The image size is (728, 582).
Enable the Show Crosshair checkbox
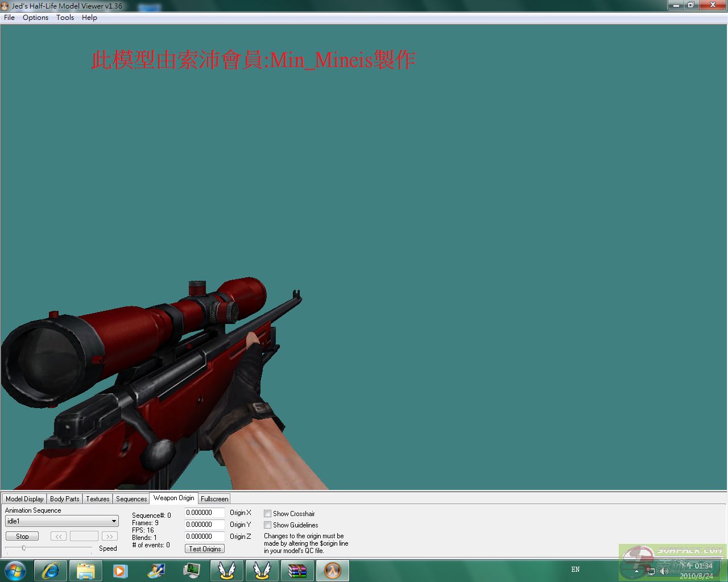pyautogui.click(x=267, y=514)
